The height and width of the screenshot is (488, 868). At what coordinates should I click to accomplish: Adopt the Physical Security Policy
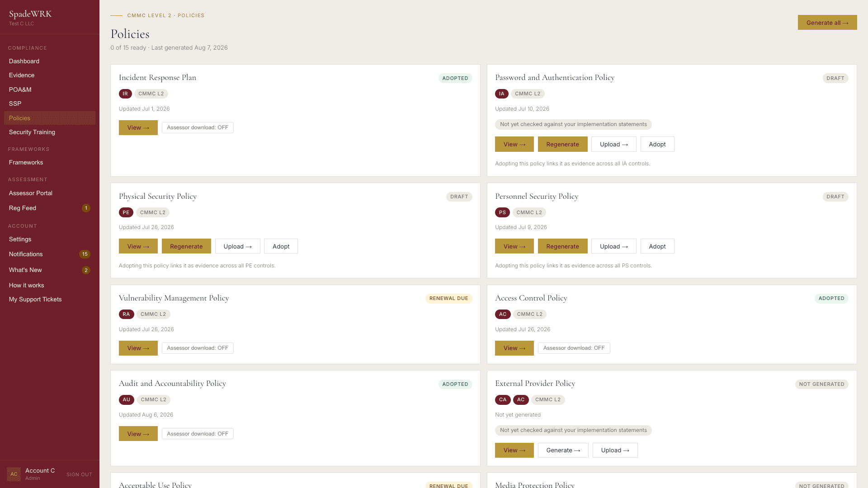tap(281, 246)
